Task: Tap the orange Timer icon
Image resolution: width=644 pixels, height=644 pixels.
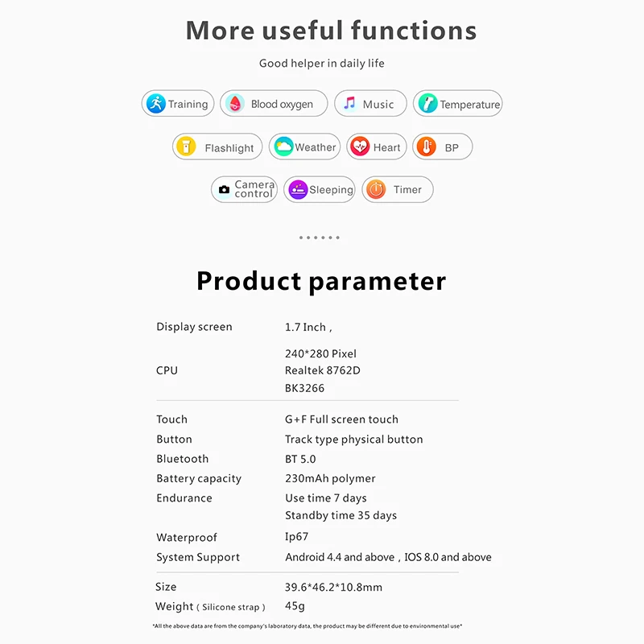Action: click(376, 190)
